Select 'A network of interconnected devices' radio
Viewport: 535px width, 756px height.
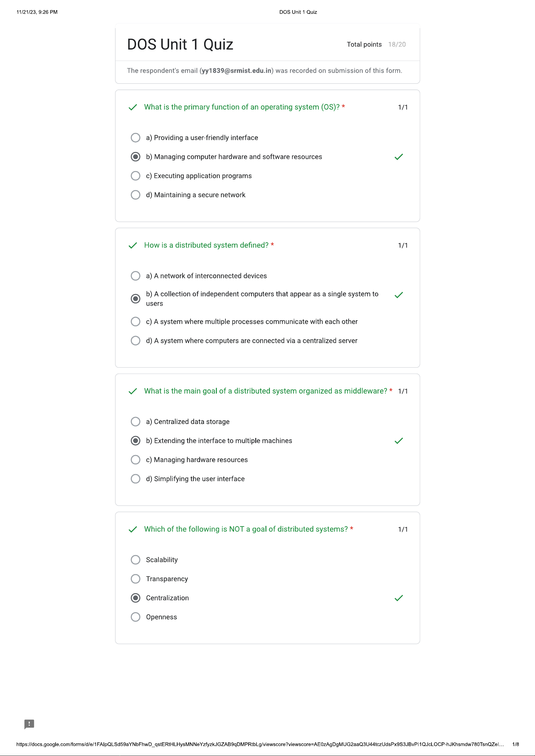tap(135, 275)
